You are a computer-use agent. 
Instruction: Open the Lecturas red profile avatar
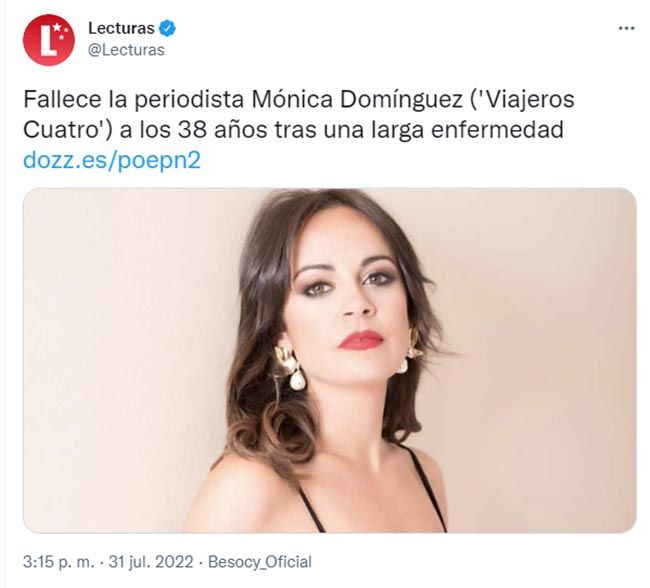49,40
